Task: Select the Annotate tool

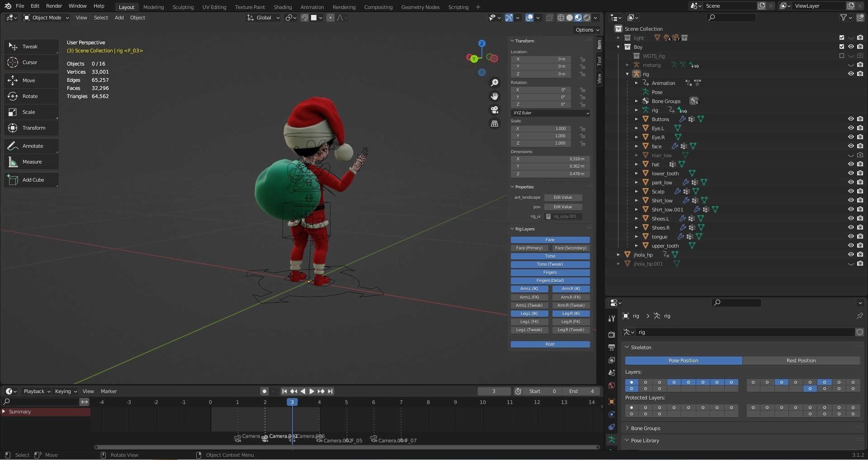Action: pyautogui.click(x=31, y=146)
